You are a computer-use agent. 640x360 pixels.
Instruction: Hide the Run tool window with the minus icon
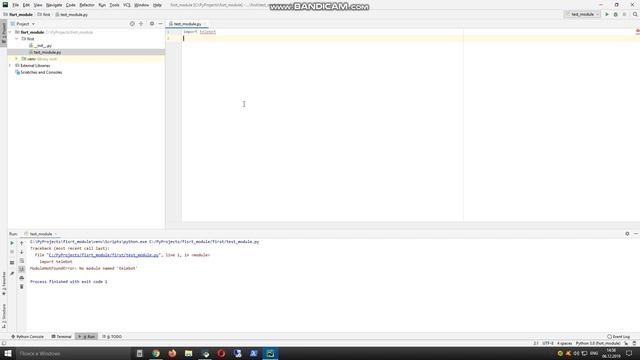pyautogui.click(x=636, y=234)
